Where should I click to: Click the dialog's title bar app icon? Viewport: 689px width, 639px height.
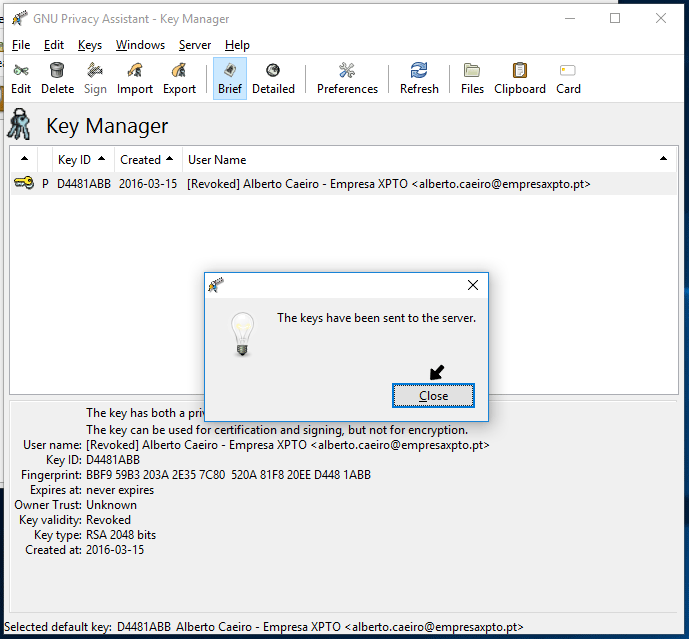coord(216,285)
